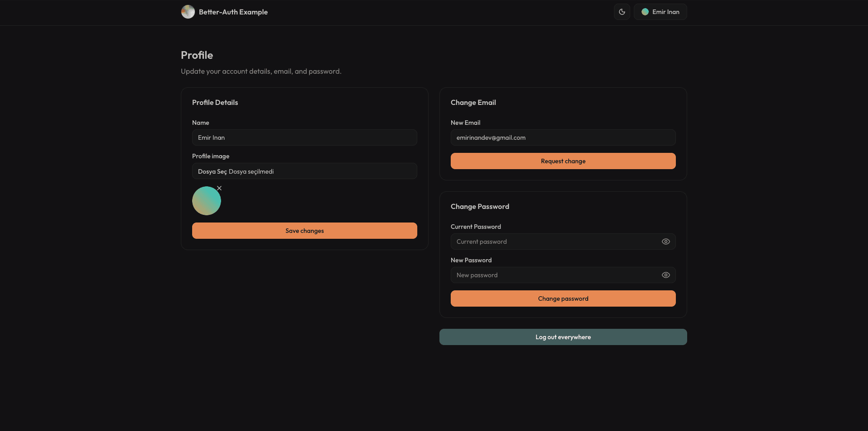The height and width of the screenshot is (431, 868).
Task: Click the show-password eye icon for Current Password
Action: coord(665,242)
